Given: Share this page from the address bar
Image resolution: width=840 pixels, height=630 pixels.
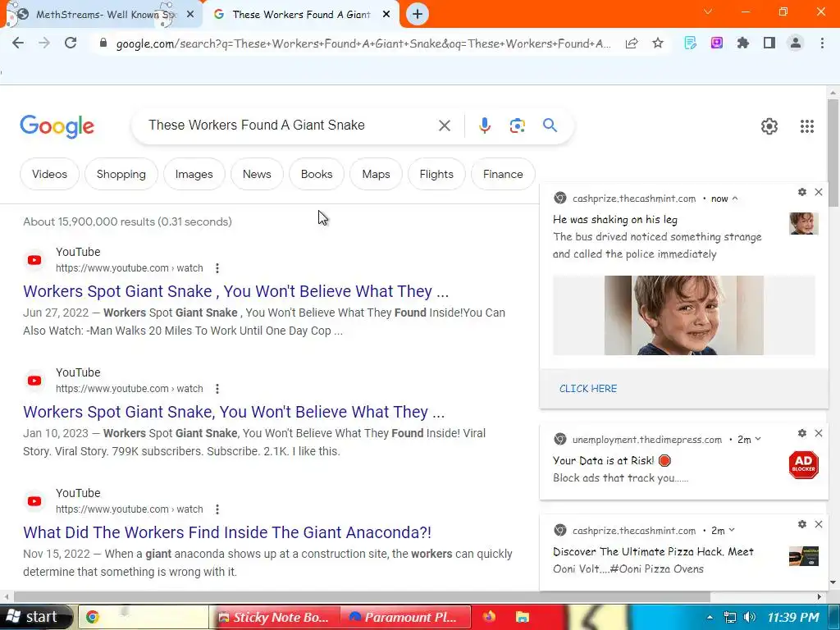Looking at the screenshot, I should (632, 43).
